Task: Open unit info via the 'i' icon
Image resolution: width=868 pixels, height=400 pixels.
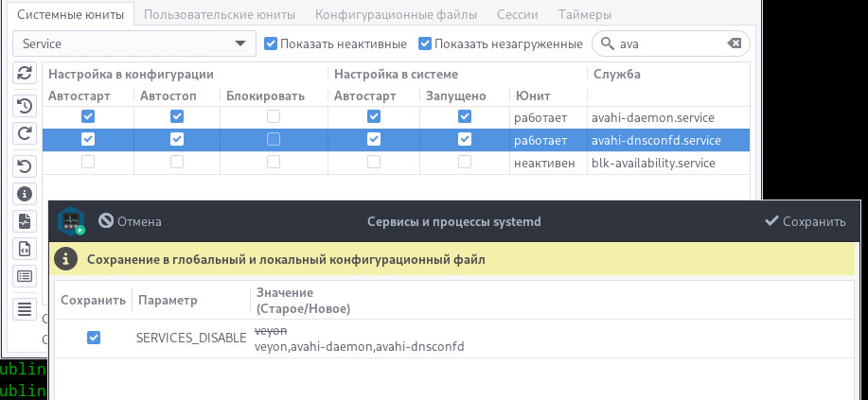Action: (26, 194)
